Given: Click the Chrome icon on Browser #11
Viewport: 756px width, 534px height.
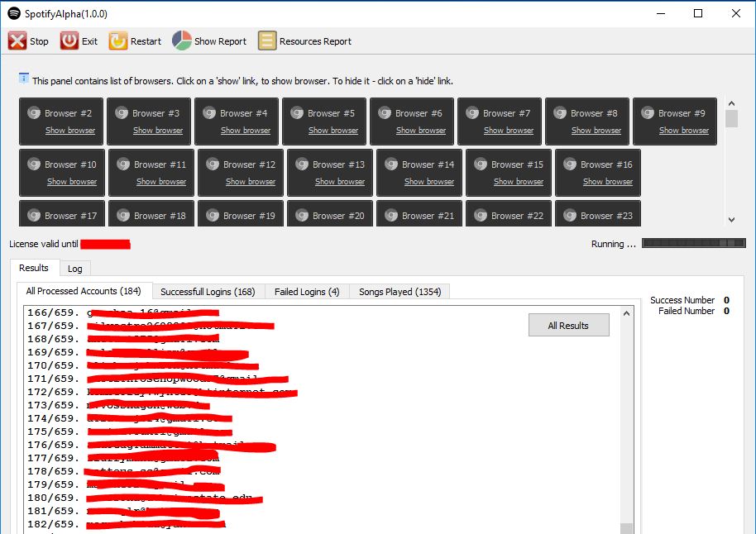Looking at the screenshot, I should pyautogui.click(x=123, y=164).
